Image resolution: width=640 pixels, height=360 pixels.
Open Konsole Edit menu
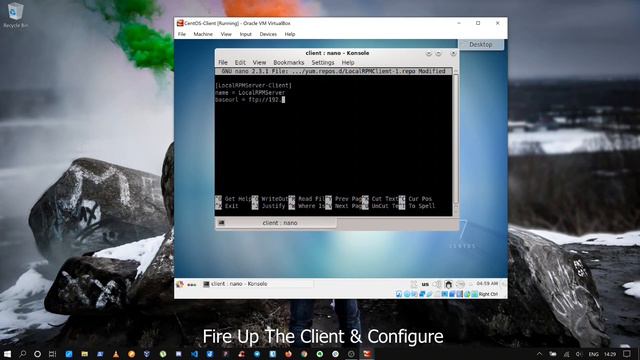pyautogui.click(x=240, y=62)
